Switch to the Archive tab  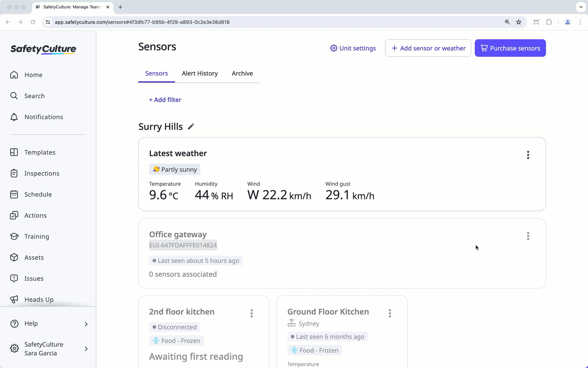pos(242,74)
